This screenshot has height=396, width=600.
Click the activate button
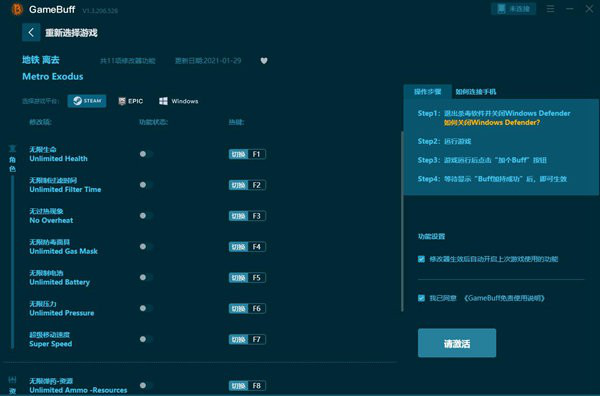[x=457, y=343]
